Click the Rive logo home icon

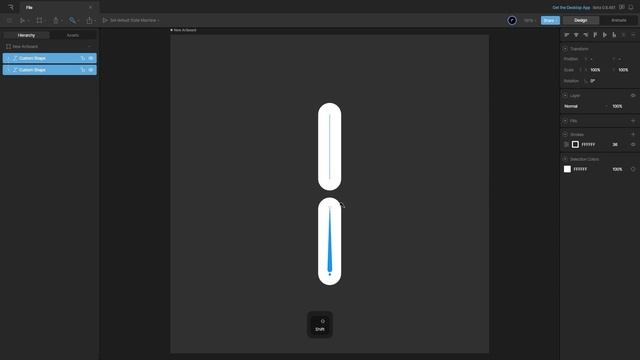pos(11,7)
